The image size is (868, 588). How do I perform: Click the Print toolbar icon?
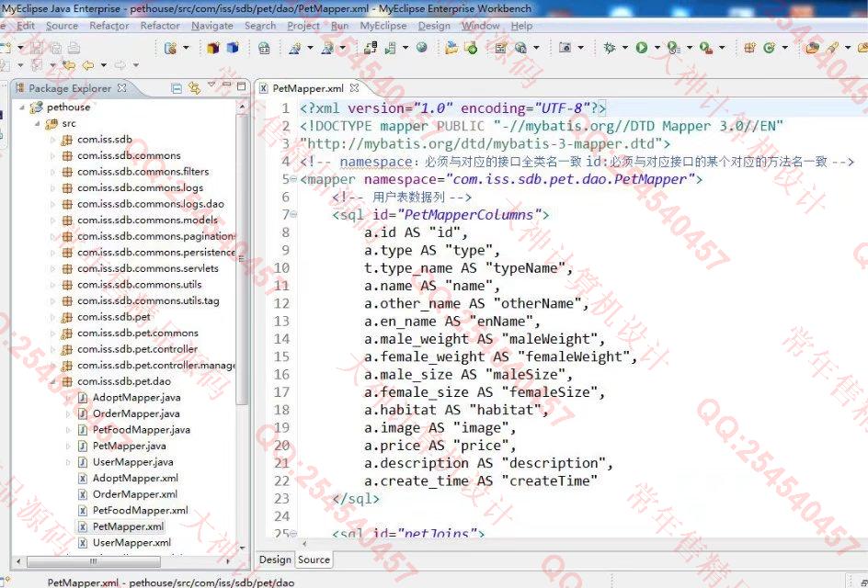click(x=74, y=48)
